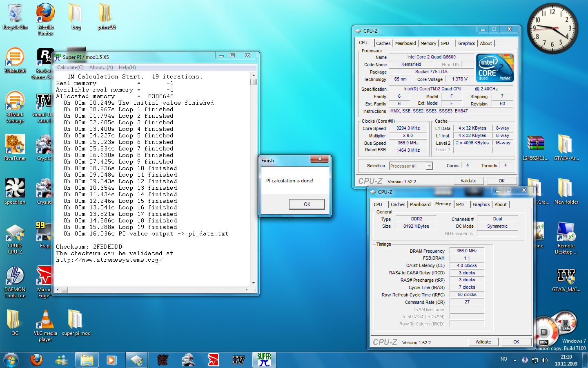Switch to Super PI taskbar button

coord(264,360)
